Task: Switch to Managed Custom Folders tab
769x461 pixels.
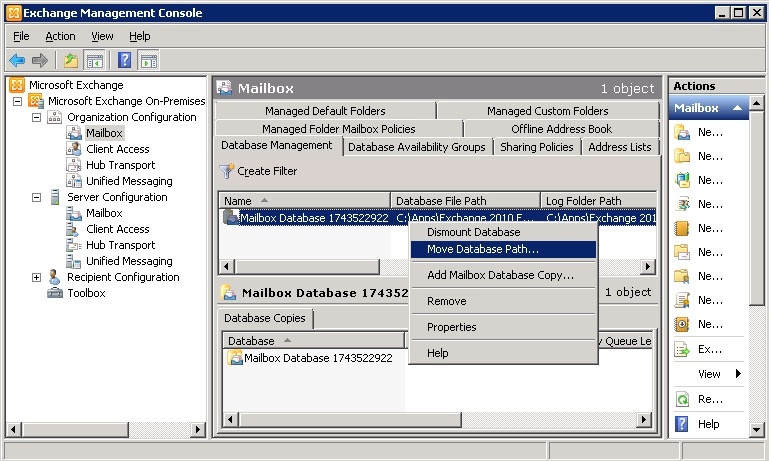Action: click(547, 111)
